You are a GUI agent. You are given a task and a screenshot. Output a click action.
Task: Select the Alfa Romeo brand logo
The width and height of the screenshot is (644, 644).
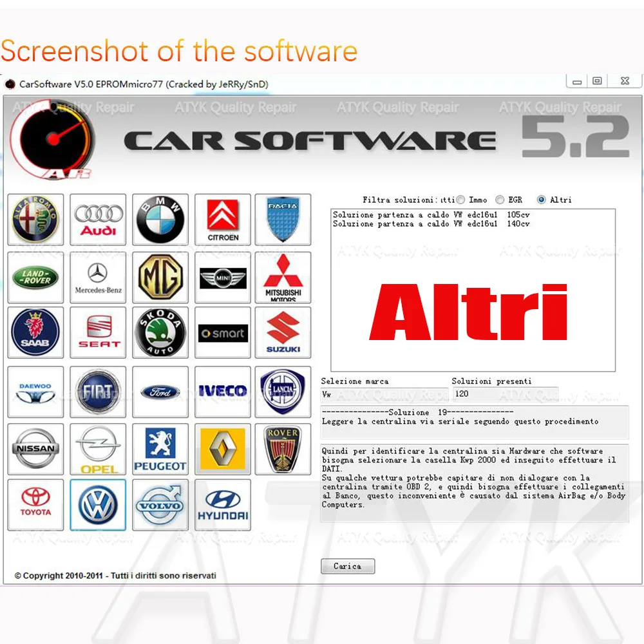click(35, 220)
